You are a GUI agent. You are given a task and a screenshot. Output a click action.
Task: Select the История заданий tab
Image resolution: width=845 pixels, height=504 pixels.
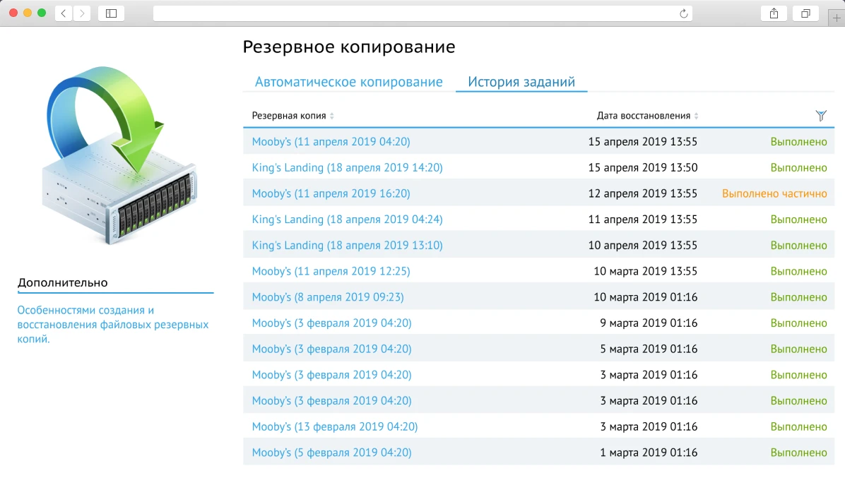point(521,82)
